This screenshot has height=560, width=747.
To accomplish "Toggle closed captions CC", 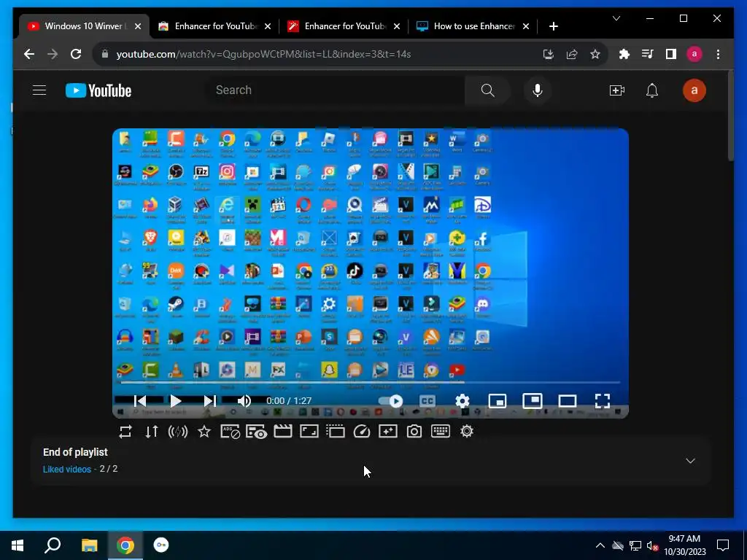I will click(x=427, y=401).
